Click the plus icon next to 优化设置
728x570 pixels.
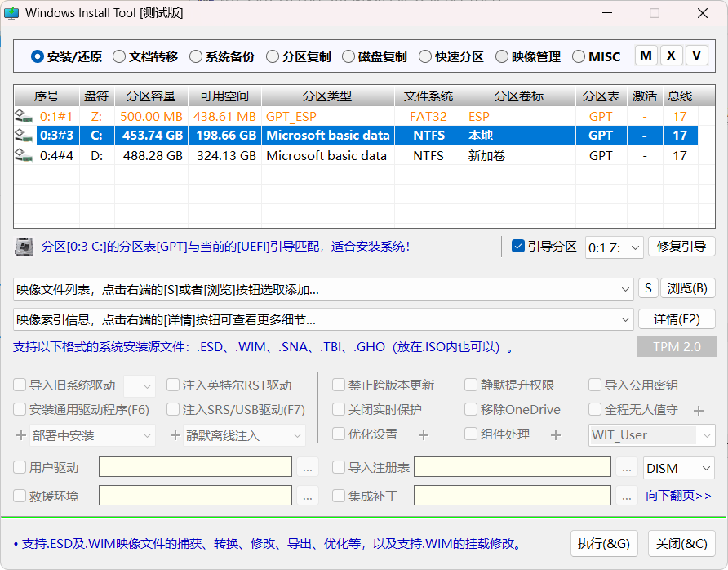(x=423, y=435)
